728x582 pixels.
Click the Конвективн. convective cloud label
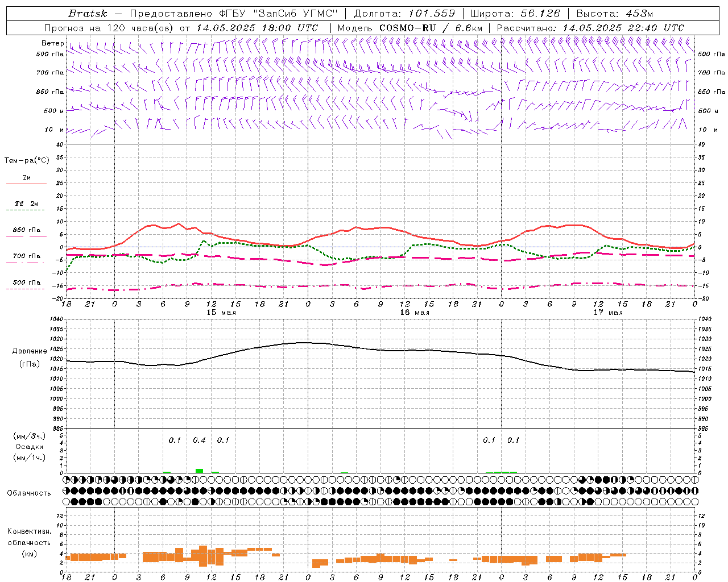[29, 531]
